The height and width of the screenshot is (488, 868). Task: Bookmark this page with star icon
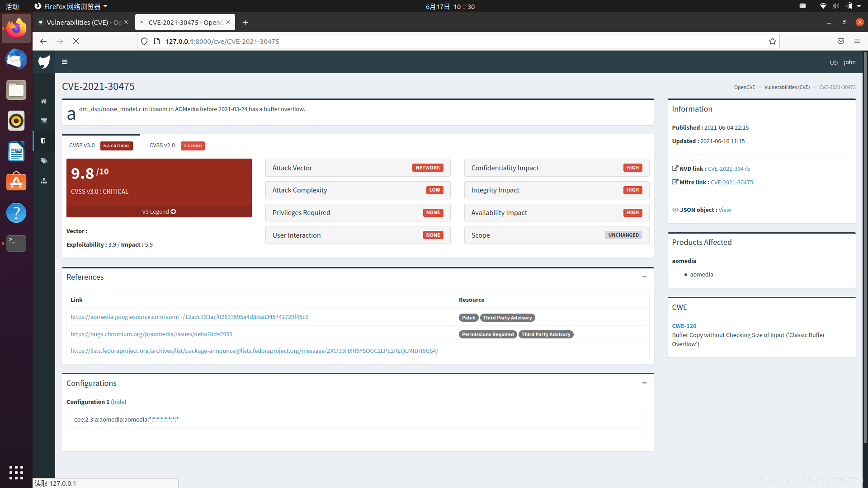point(773,41)
